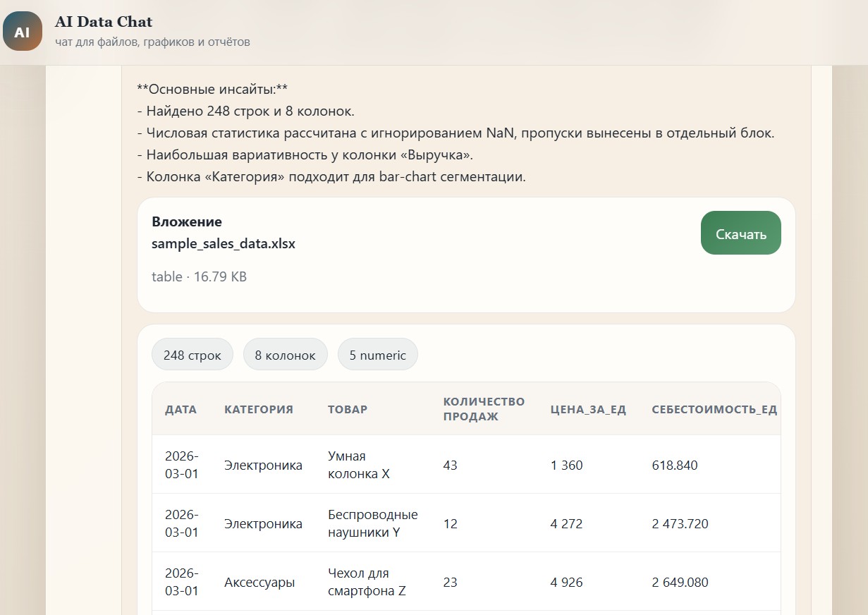
Task: Click the Основные инсайты heading
Action: pyautogui.click(x=212, y=90)
